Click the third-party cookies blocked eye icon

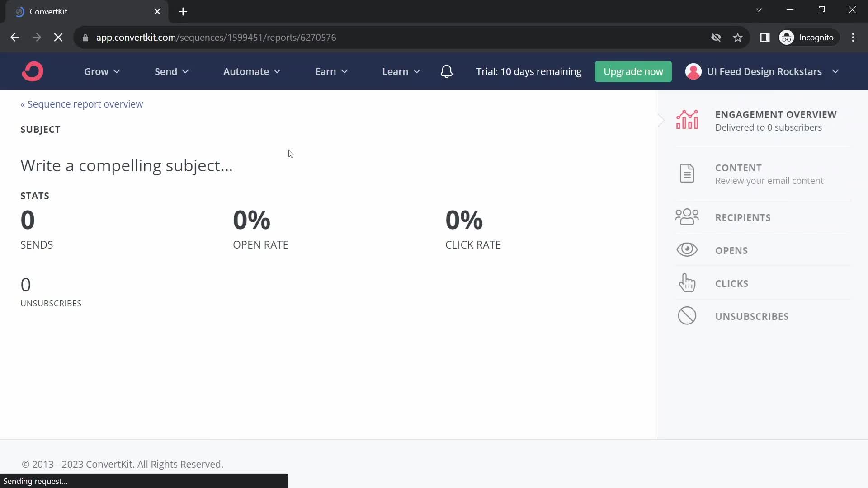click(716, 38)
